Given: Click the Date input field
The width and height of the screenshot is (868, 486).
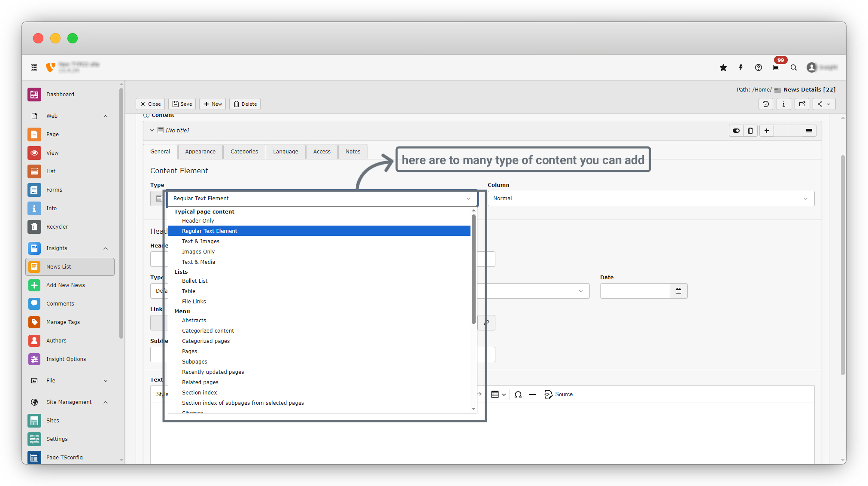Looking at the screenshot, I should coord(634,291).
